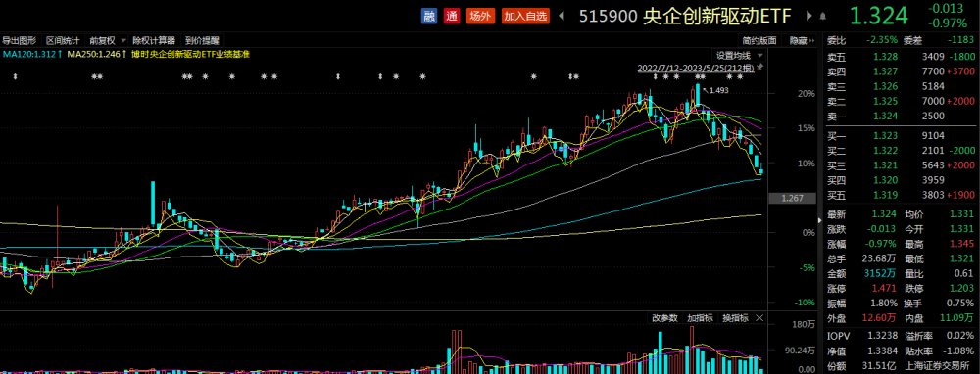Click the blue 融 margin trading badge
The height and width of the screenshot is (374, 980).
[429, 17]
